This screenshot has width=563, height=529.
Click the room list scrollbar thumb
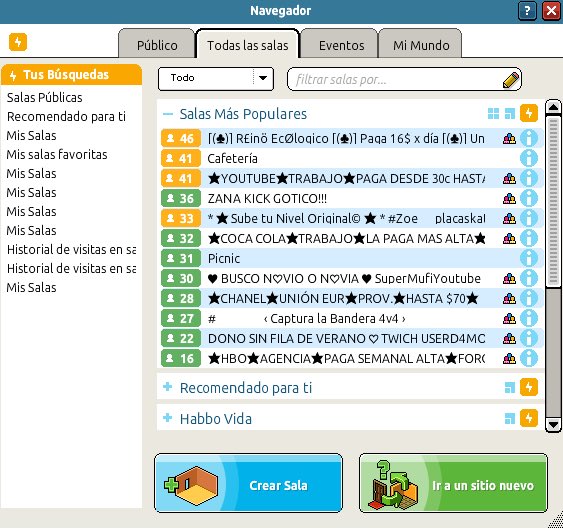pos(553,201)
